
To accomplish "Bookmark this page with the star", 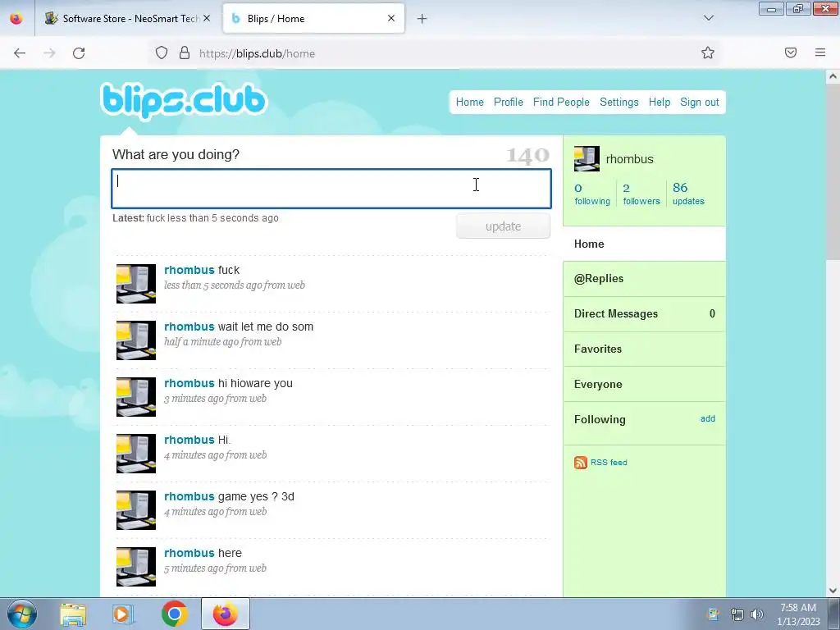I will tap(708, 52).
